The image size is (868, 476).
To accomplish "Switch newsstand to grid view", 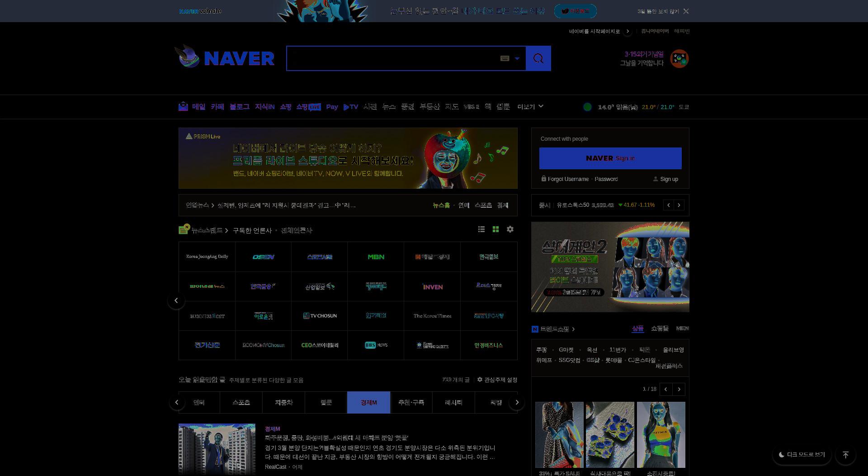I will tap(495, 229).
